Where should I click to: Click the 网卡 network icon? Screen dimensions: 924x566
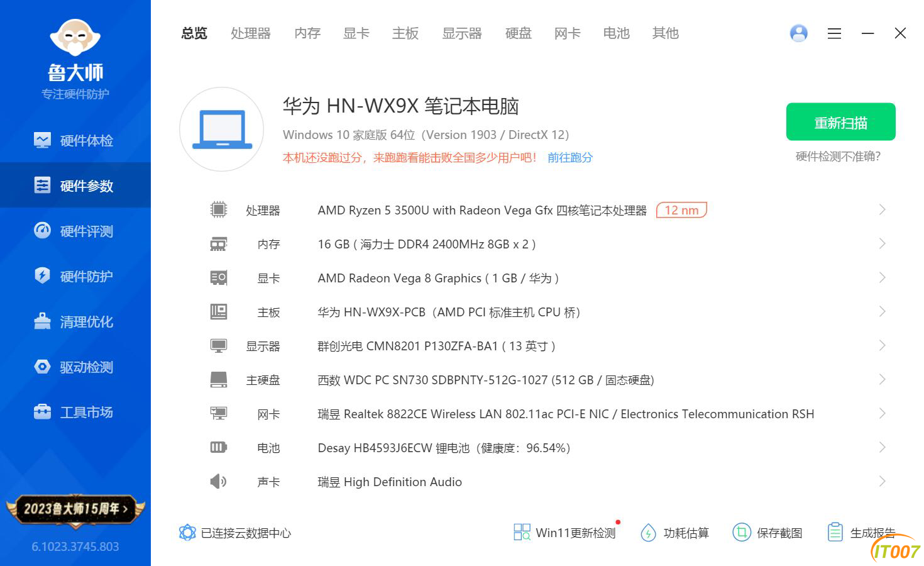(218, 413)
